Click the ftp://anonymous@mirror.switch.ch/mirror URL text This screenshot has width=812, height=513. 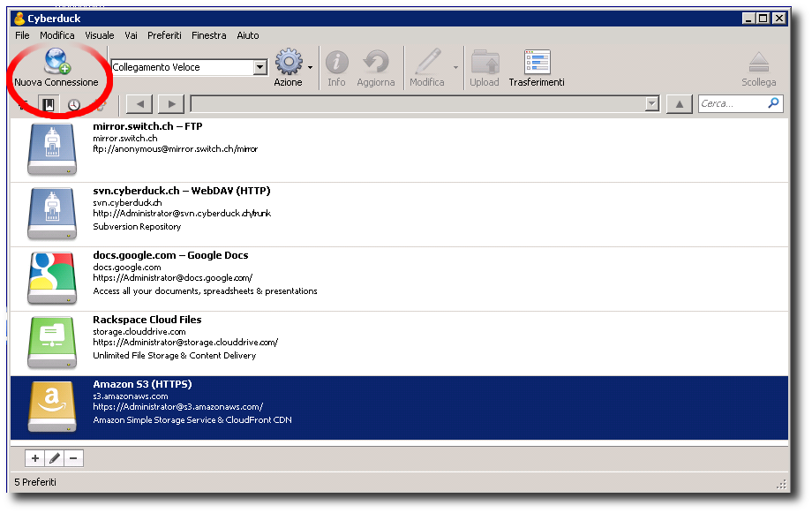175,148
